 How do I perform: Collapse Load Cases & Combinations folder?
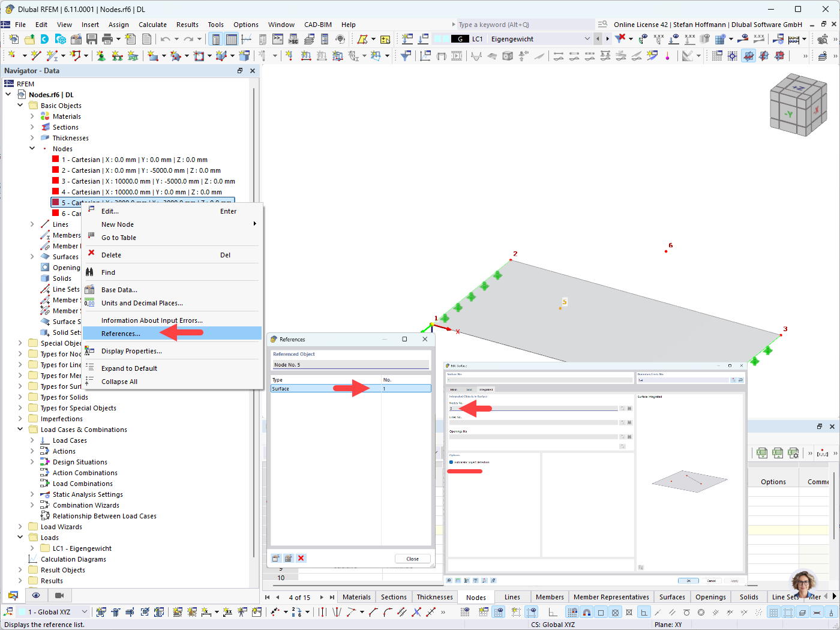pyautogui.click(x=20, y=430)
